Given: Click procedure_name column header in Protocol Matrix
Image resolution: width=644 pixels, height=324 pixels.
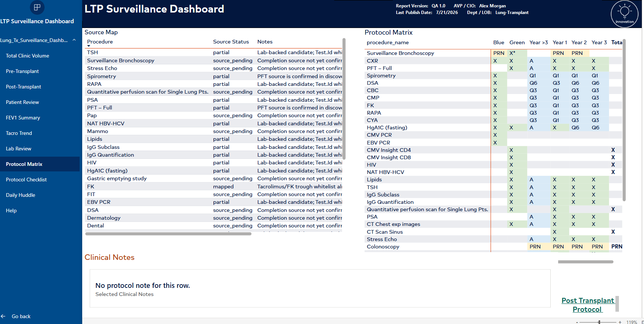Looking at the screenshot, I should (x=387, y=42).
